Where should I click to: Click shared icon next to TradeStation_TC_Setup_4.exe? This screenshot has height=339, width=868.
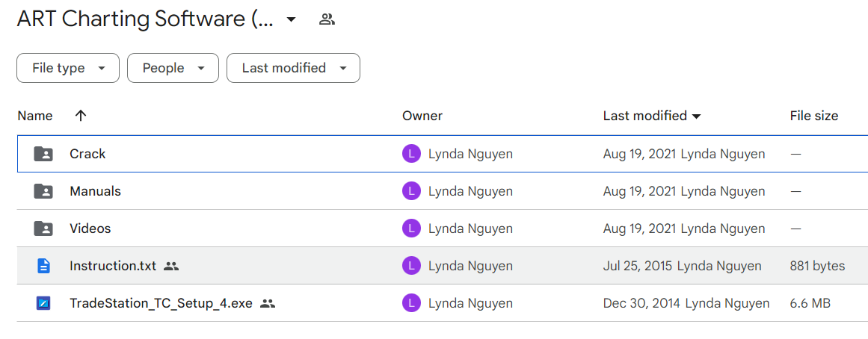[268, 303]
